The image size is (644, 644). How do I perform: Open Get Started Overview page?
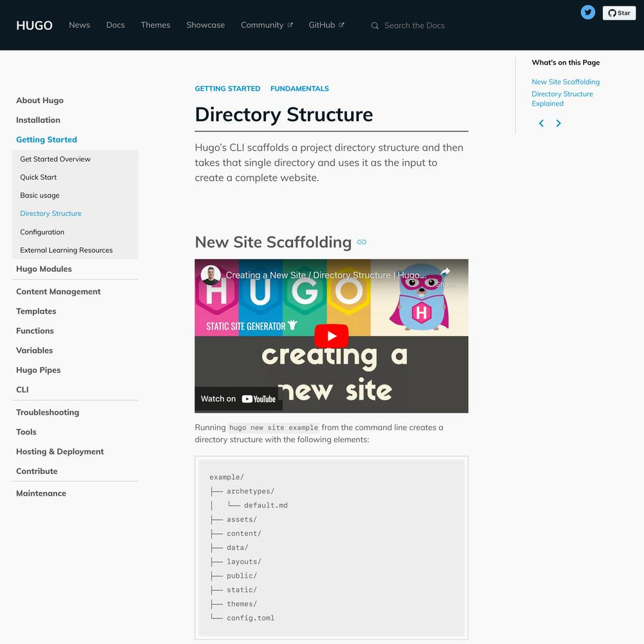55,159
